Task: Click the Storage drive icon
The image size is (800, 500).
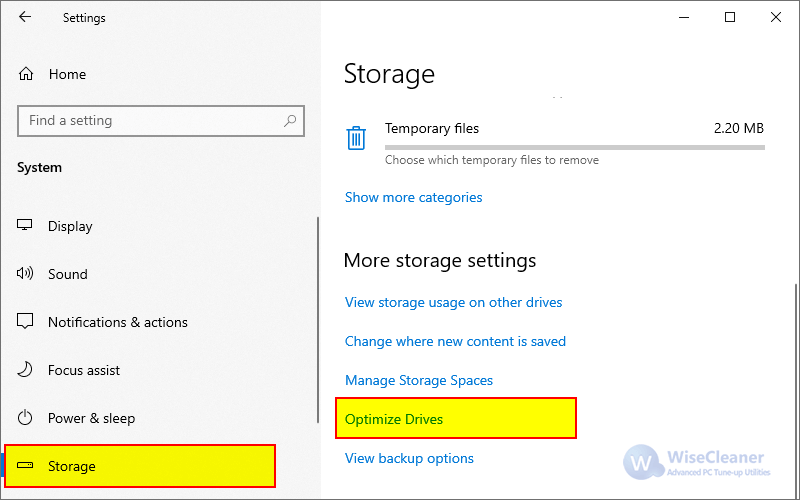Action: (x=24, y=465)
